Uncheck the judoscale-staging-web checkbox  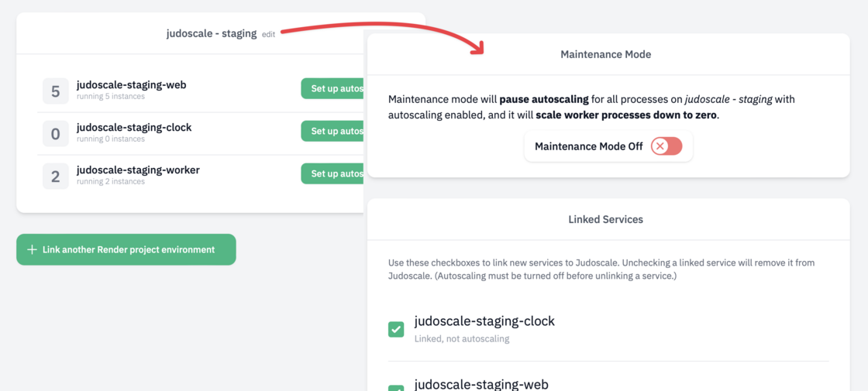tap(396, 388)
